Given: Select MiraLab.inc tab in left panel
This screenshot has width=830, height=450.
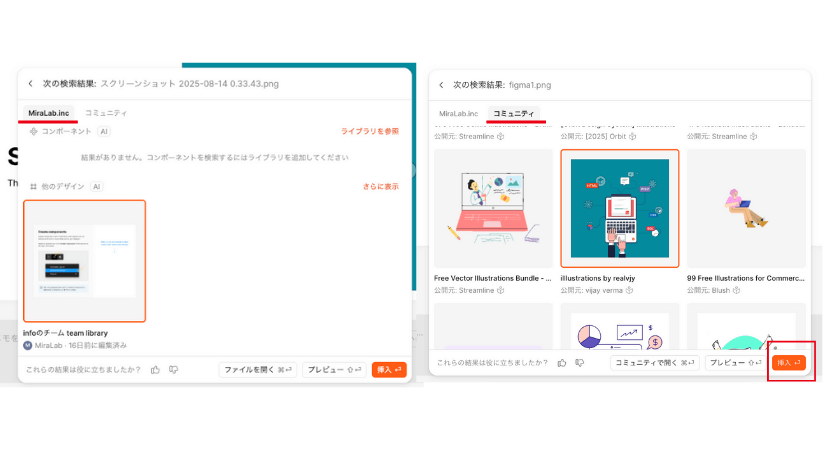Looking at the screenshot, I should [x=49, y=113].
